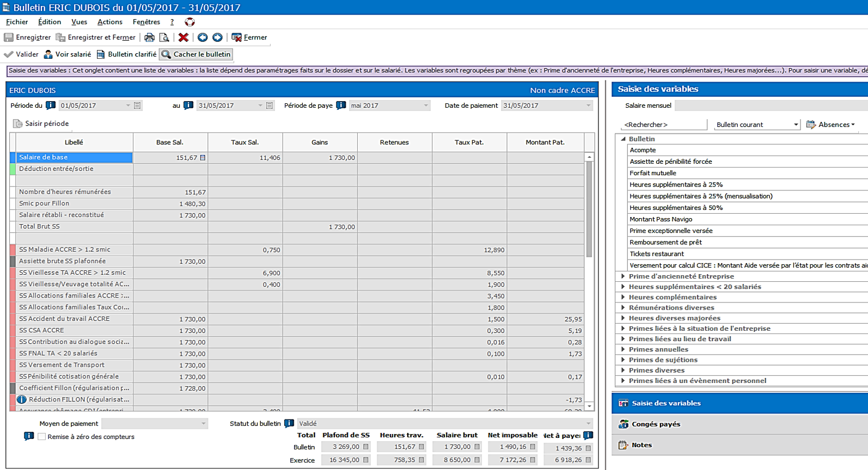868x470 pixels.
Task: Click detail icon beside Bulletin Salaire brut 1 730,00
Action: (477, 447)
